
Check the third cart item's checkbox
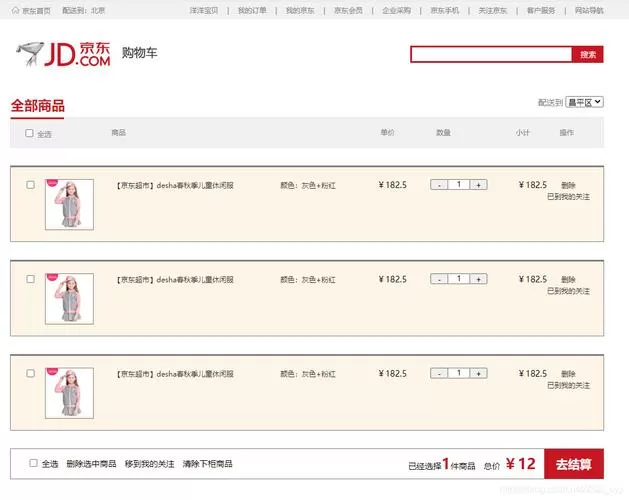[30, 373]
